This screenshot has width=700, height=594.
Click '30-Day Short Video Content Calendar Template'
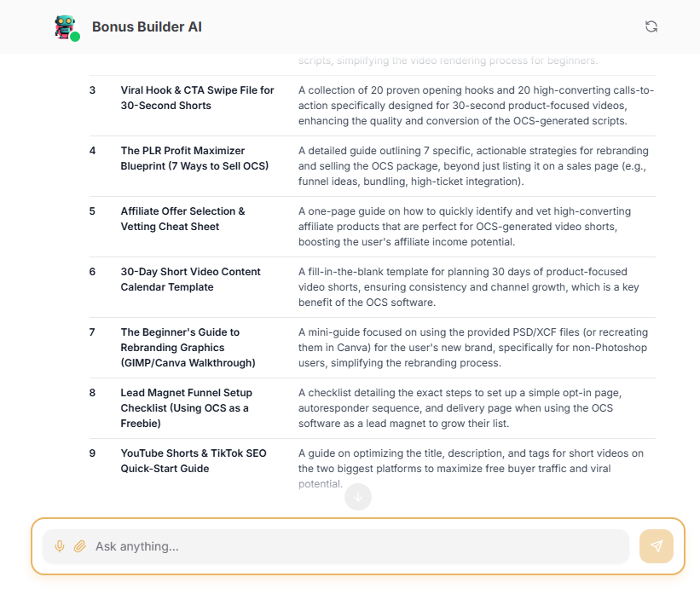190,279
